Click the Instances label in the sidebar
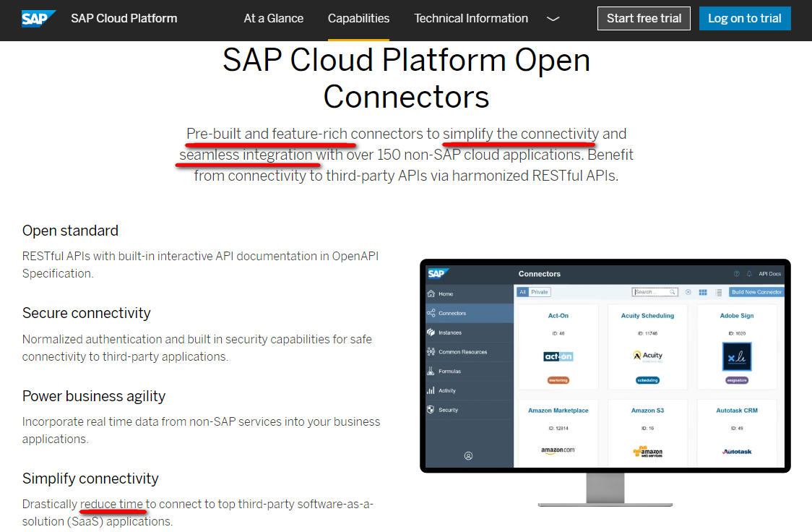812x532 pixels. tap(450, 332)
